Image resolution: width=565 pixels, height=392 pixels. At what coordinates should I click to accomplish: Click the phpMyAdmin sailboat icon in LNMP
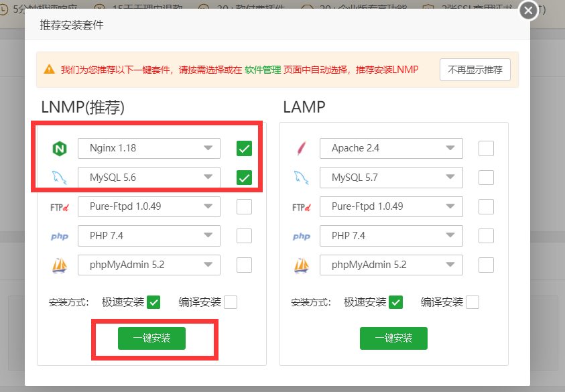(60, 265)
